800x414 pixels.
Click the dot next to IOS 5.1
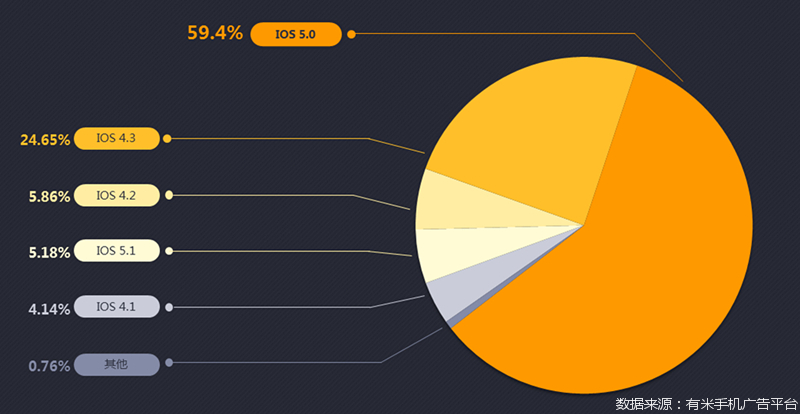[169, 251]
